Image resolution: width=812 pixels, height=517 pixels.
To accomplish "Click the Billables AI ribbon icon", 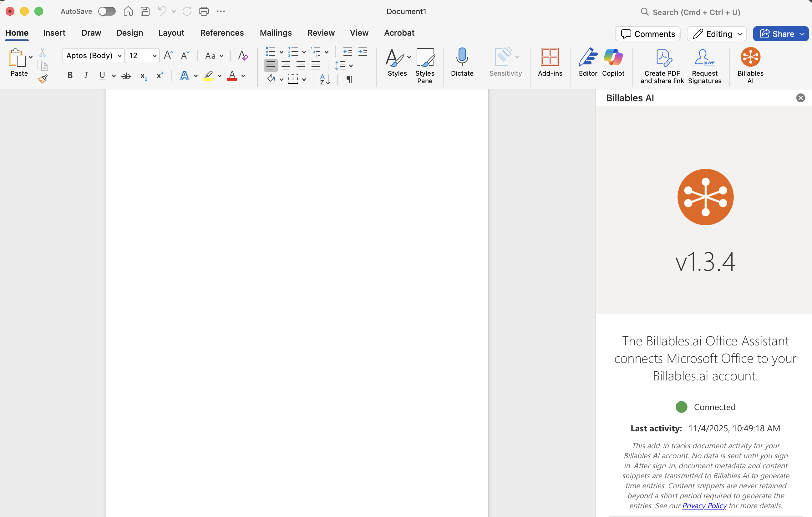I will [750, 57].
